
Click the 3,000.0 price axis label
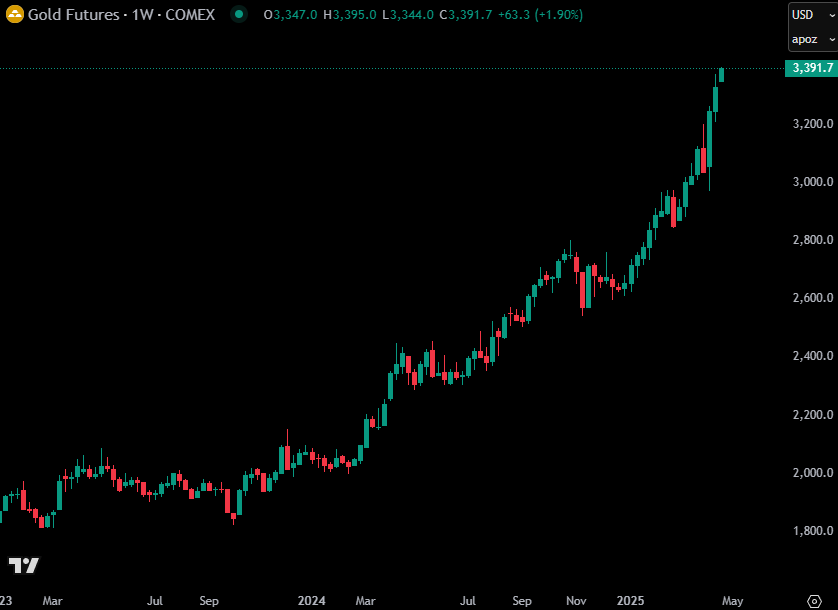[x=813, y=182]
